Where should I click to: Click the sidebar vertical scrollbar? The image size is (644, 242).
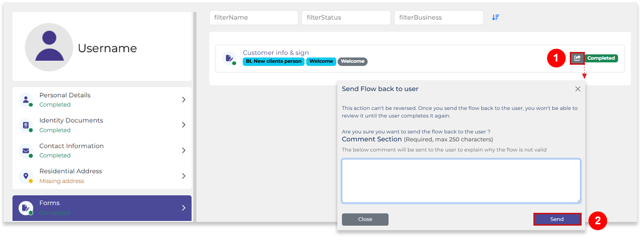195,117
